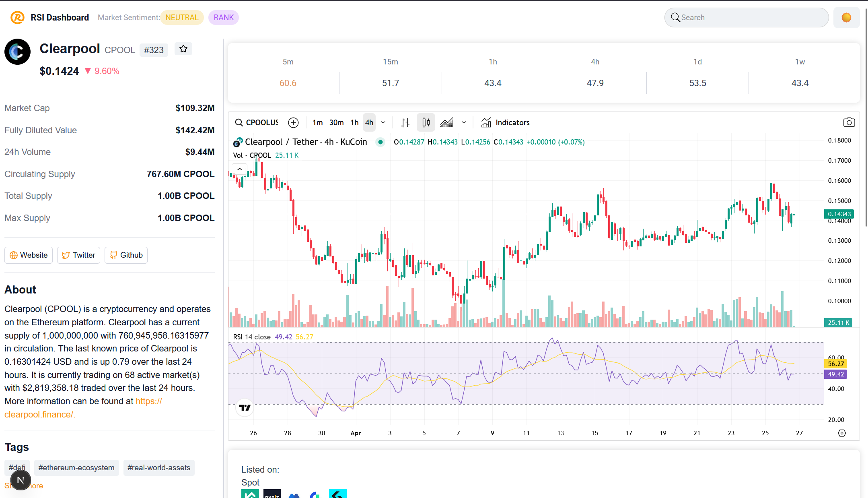Click the 24h Volume value $9.44M

(200, 152)
